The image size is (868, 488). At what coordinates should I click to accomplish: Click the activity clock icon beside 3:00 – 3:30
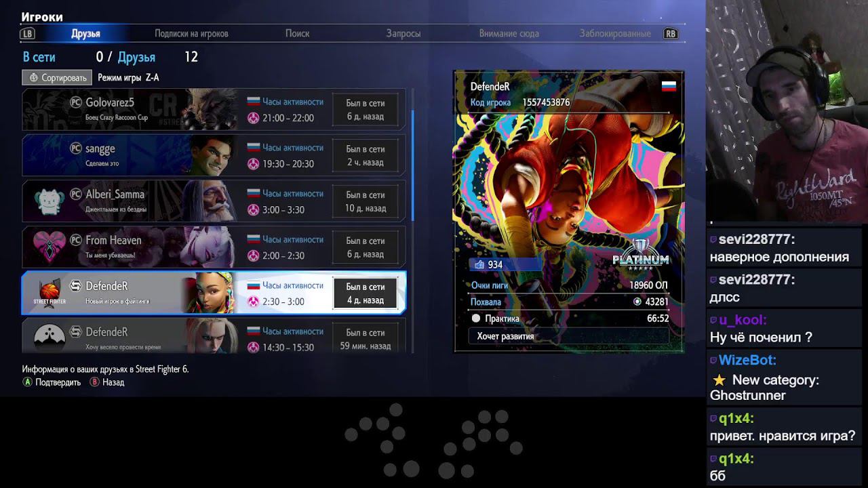[x=253, y=209]
